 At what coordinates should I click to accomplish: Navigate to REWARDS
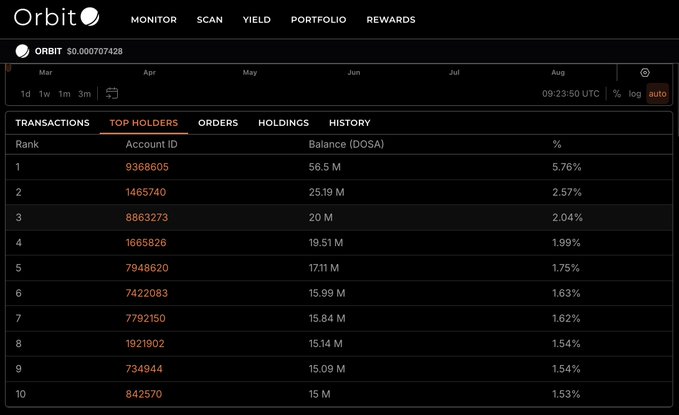coord(391,19)
